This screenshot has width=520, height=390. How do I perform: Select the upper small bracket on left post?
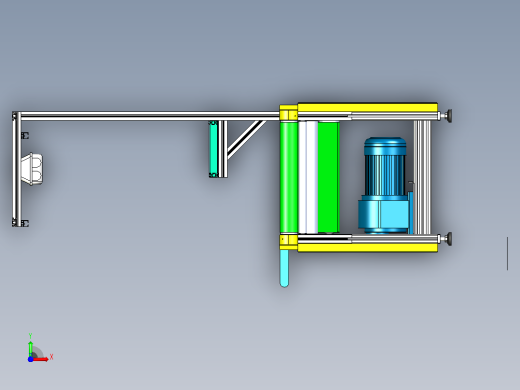25,136
